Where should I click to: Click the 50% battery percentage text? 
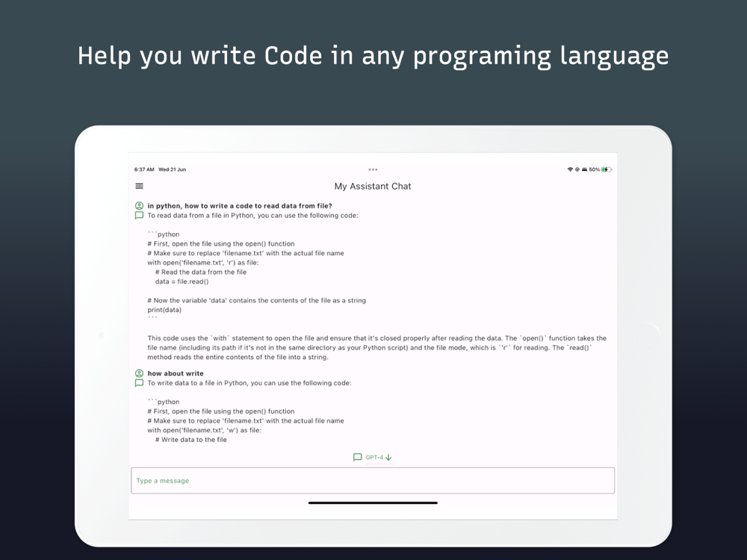pyautogui.click(x=594, y=169)
